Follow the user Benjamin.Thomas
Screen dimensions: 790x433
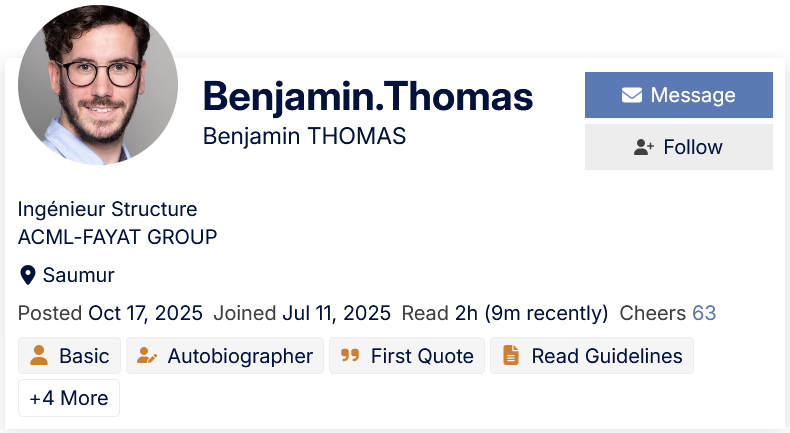[x=679, y=147]
